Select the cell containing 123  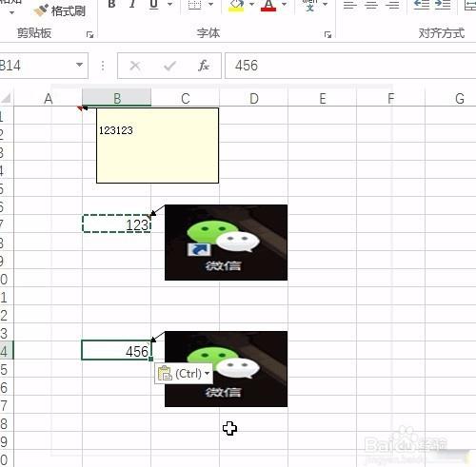pyautogui.click(x=117, y=224)
